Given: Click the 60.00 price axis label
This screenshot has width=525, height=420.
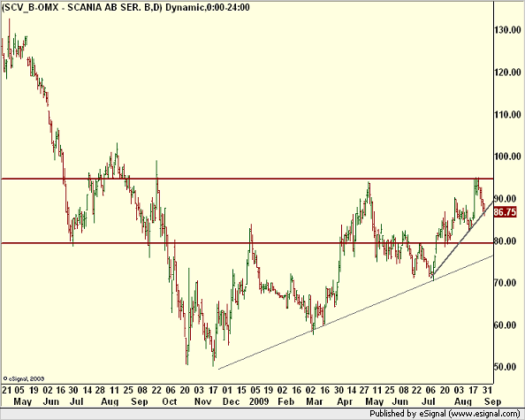Looking at the screenshot, I should 506,325.
